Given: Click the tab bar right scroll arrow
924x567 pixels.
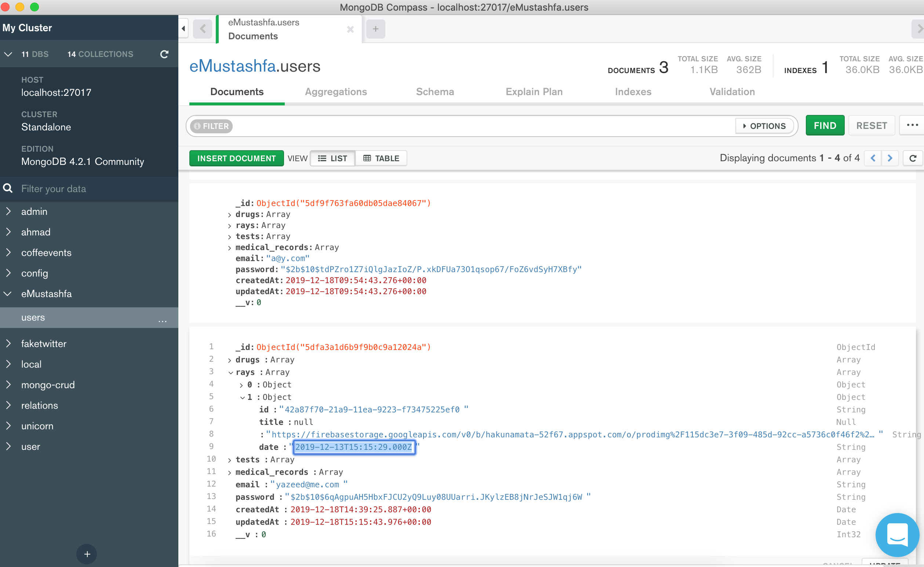Looking at the screenshot, I should click(x=919, y=29).
